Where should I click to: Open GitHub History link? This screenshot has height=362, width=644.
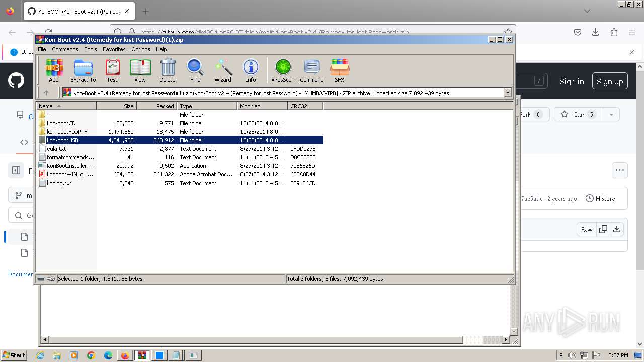click(x=600, y=199)
